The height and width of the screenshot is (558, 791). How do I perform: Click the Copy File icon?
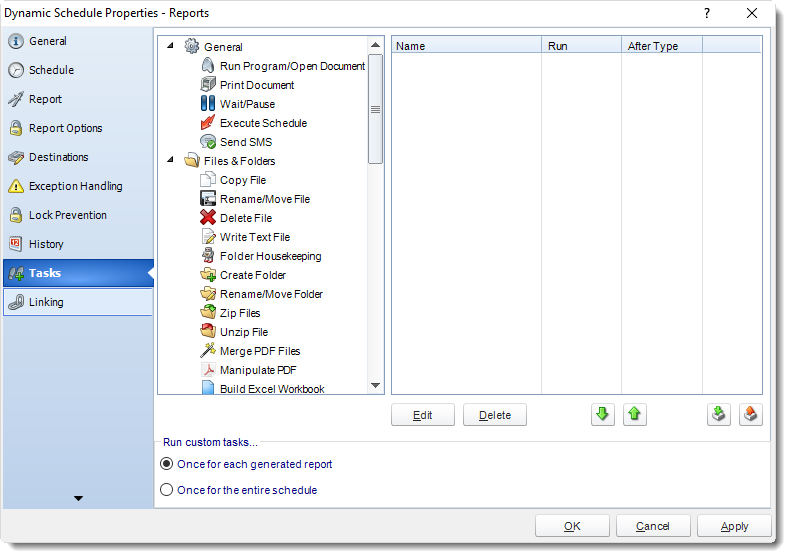tap(207, 180)
